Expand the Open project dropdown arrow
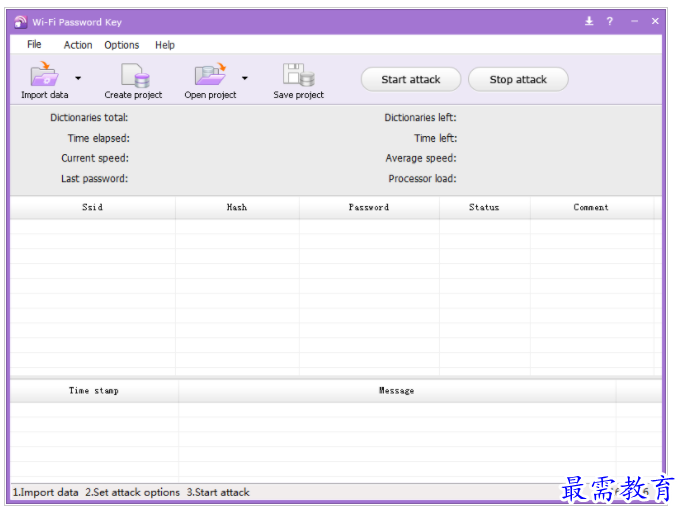Image resolution: width=683 pixels, height=520 pixels. [245, 78]
